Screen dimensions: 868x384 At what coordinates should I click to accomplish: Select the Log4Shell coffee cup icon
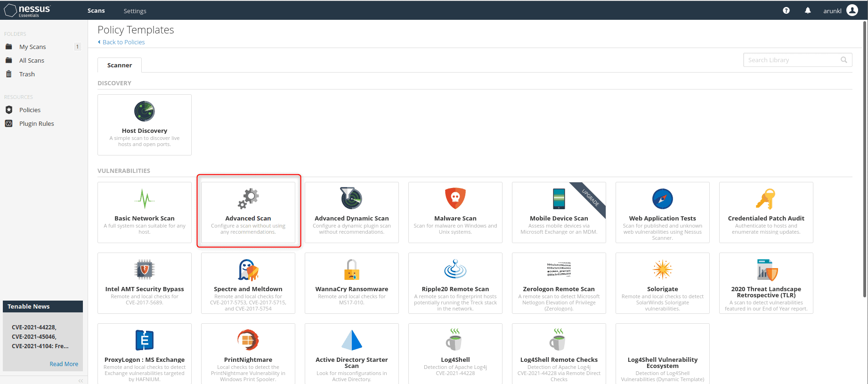point(454,339)
